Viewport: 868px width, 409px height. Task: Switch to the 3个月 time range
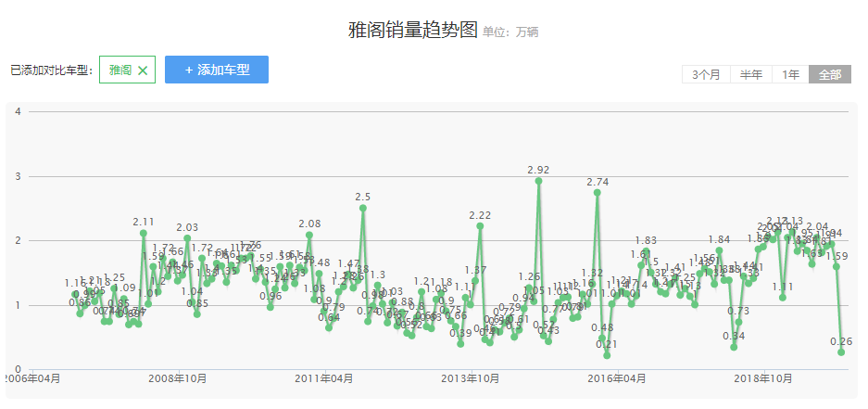(706, 75)
